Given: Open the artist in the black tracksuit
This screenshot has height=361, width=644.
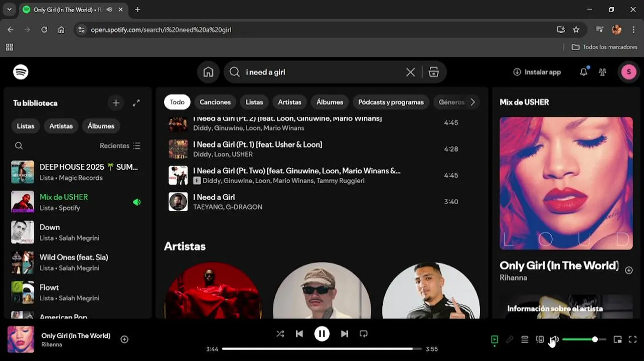Looking at the screenshot, I should (x=431, y=291).
